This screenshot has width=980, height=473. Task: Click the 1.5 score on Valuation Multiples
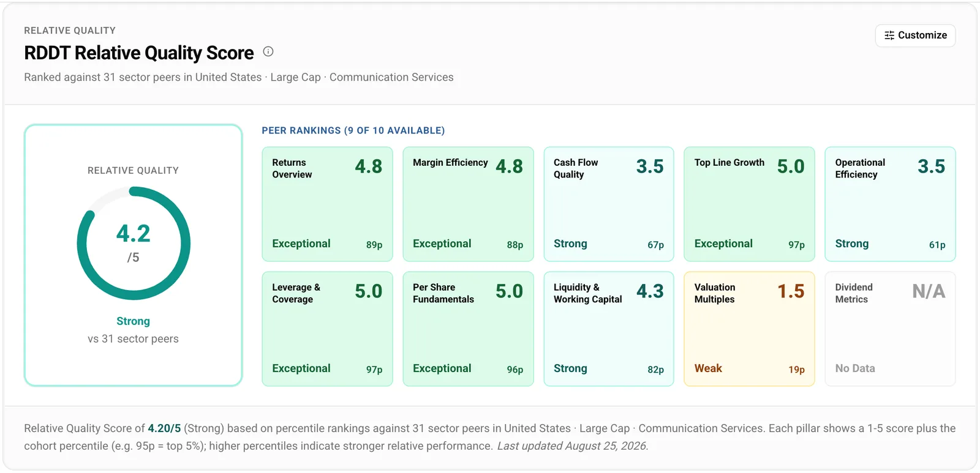click(791, 291)
